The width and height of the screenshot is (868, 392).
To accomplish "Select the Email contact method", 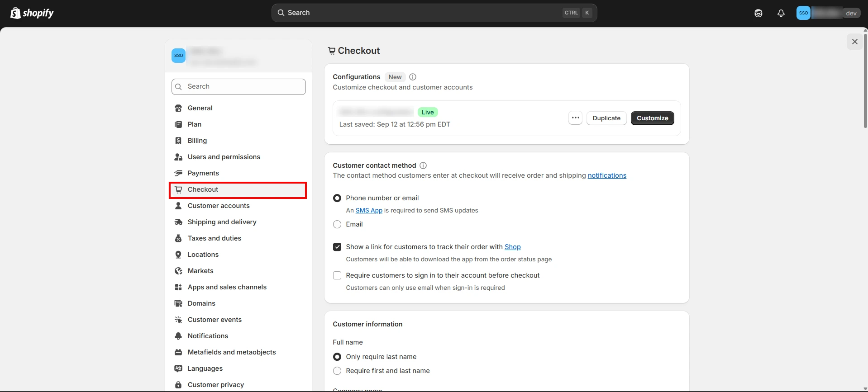I will tap(337, 224).
